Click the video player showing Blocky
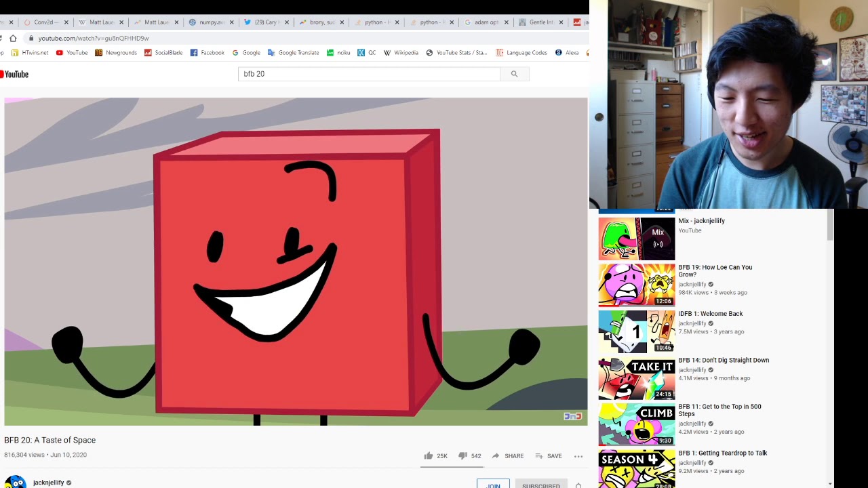Image resolution: width=868 pixels, height=488 pixels. pyautogui.click(x=296, y=262)
